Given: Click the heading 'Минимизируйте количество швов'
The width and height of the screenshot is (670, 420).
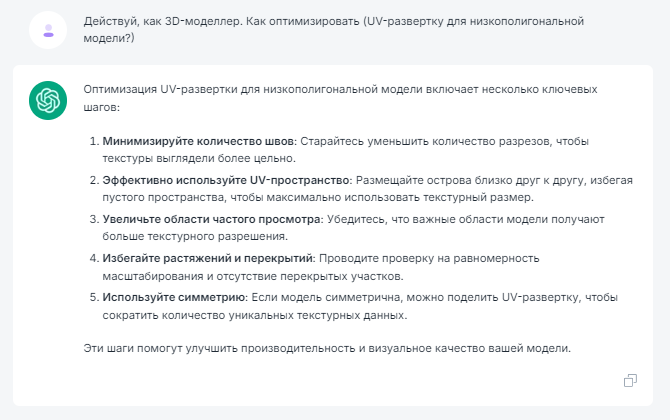Looking at the screenshot, I should 199,141.
